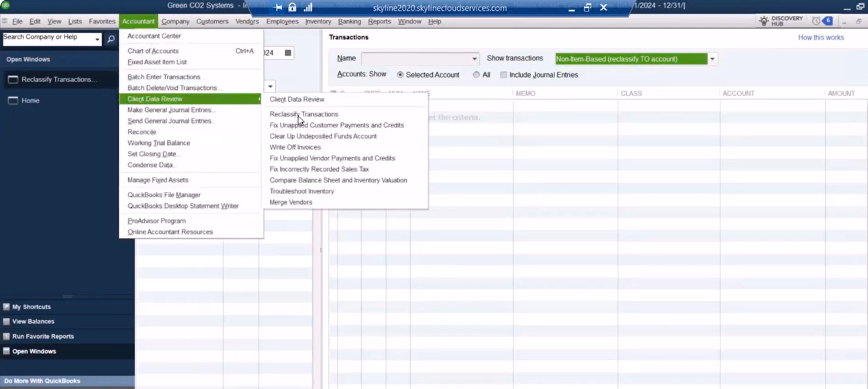This screenshot has width=868, height=389.
Task: Select the 'Selected Account' radio button
Action: click(400, 75)
